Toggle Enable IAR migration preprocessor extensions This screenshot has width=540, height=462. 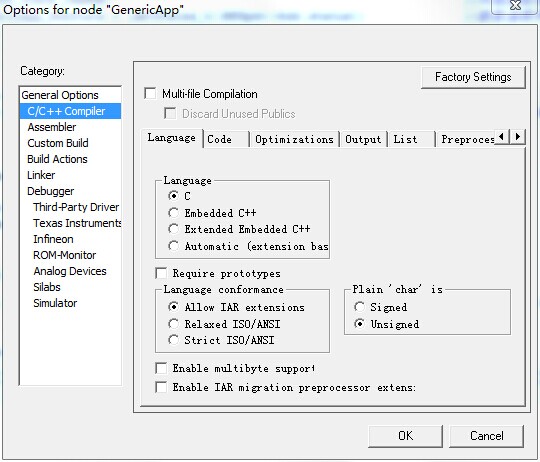coord(161,387)
